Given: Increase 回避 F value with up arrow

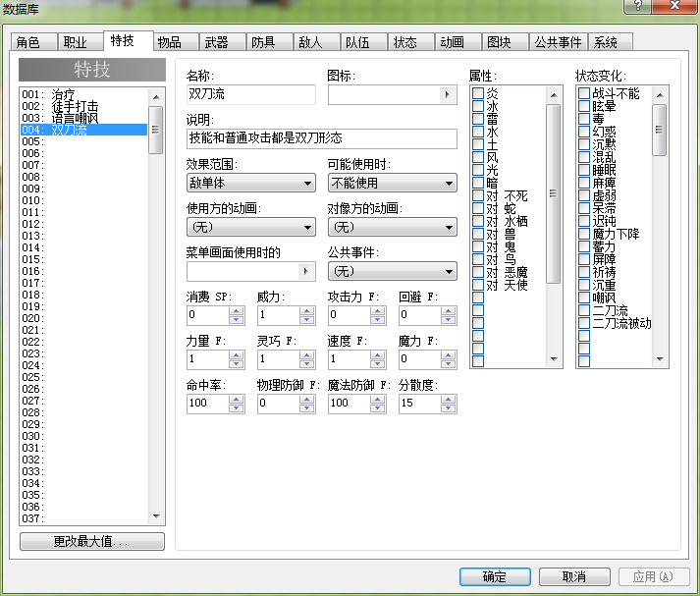Looking at the screenshot, I should click(449, 310).
